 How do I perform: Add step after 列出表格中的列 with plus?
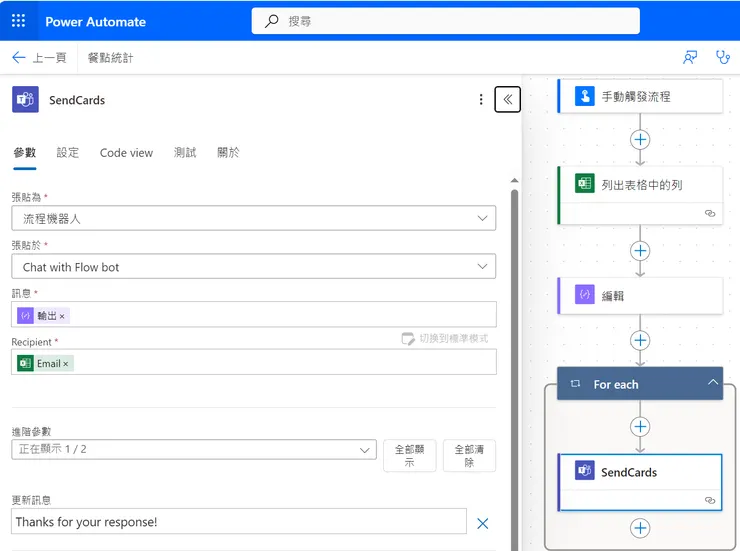coord(640,250)
